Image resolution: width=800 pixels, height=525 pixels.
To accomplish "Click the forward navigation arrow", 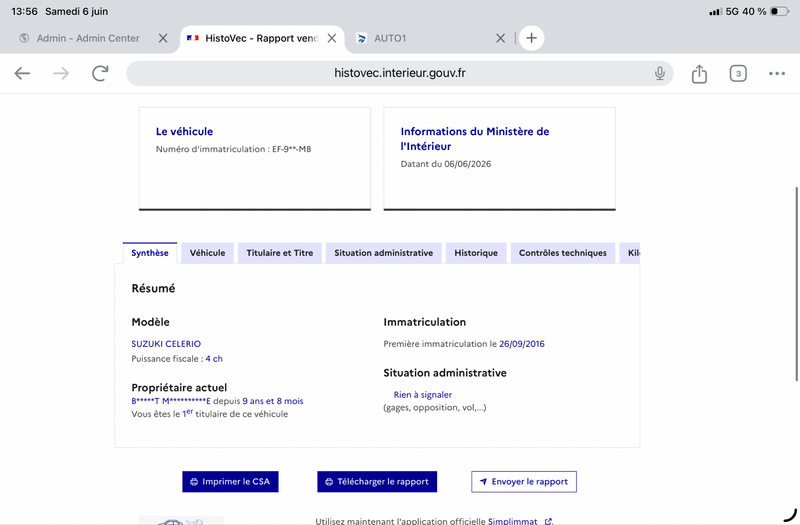I will [61, 73].
